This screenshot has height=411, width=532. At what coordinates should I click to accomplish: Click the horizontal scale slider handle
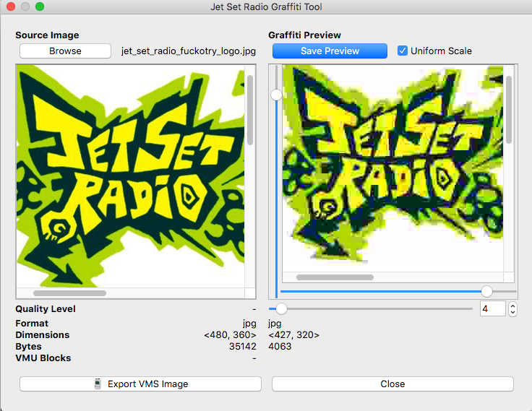point(487,291)
